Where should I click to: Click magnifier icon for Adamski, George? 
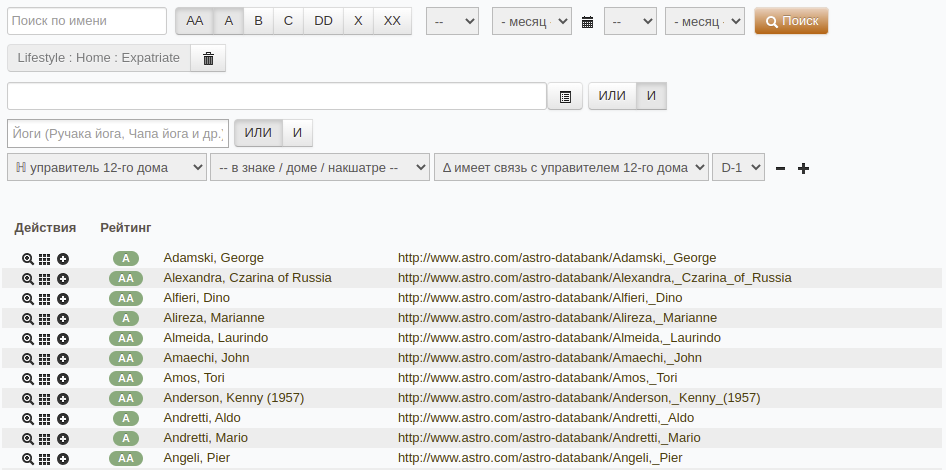tap(28, 259)
